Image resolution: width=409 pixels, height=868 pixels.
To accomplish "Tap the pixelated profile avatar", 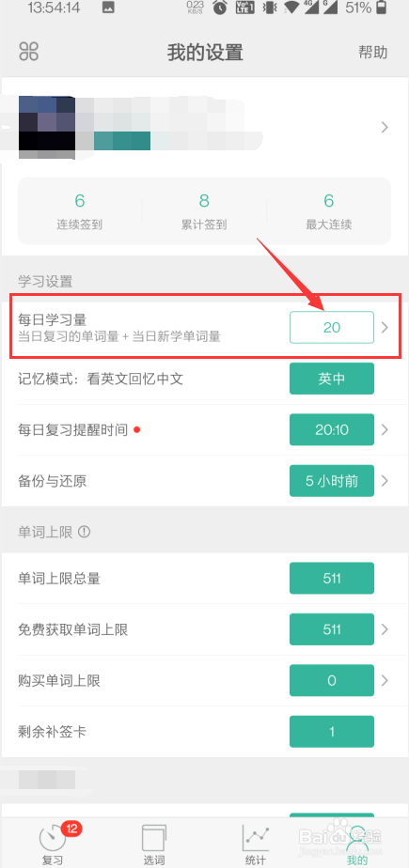I will 47,127.
